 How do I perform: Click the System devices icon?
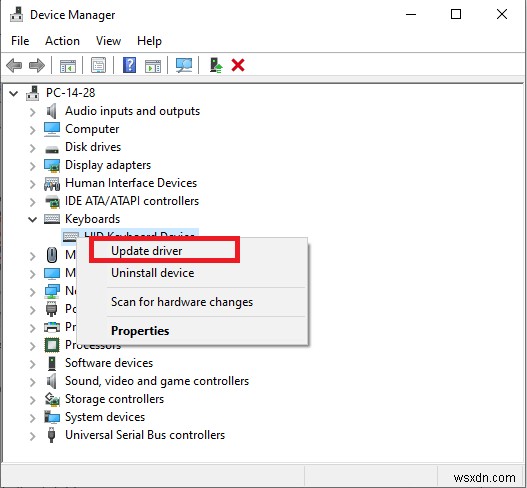click(x=52, y=417)
